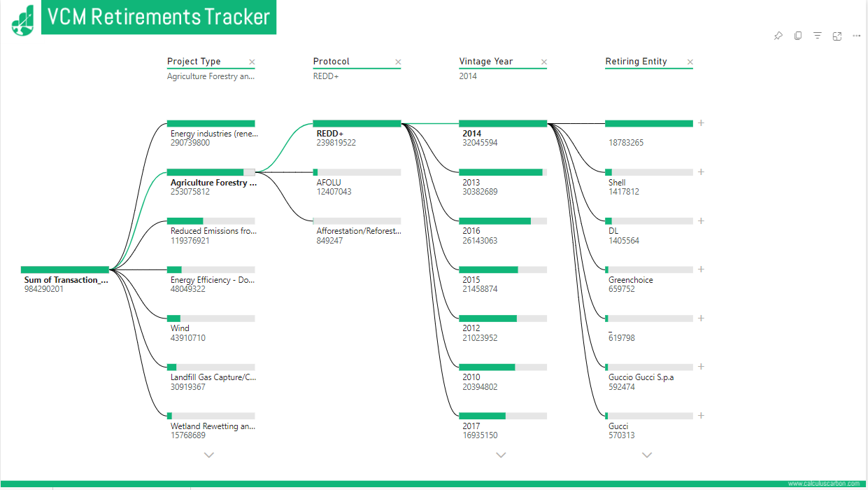Image resolution: width=868 pixels, height=490 pixels.
Task: Show more Retiring Entity items chevron
Action: coord(647,455)
